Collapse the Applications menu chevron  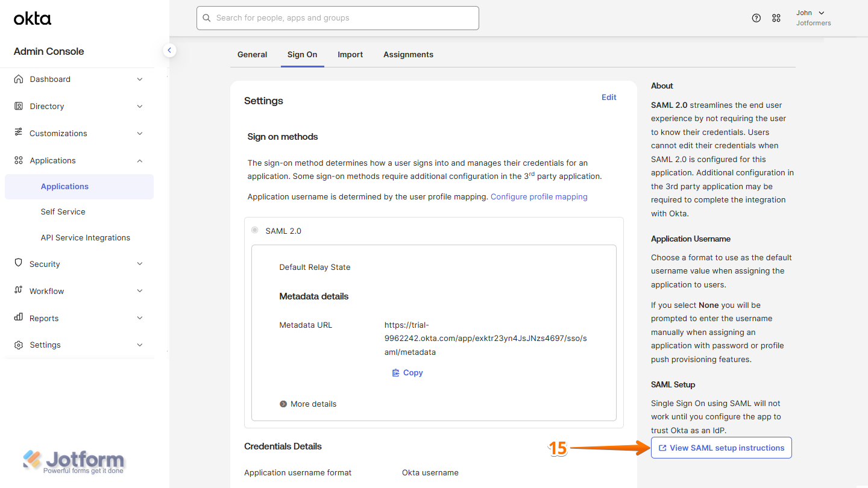(140, 160)
